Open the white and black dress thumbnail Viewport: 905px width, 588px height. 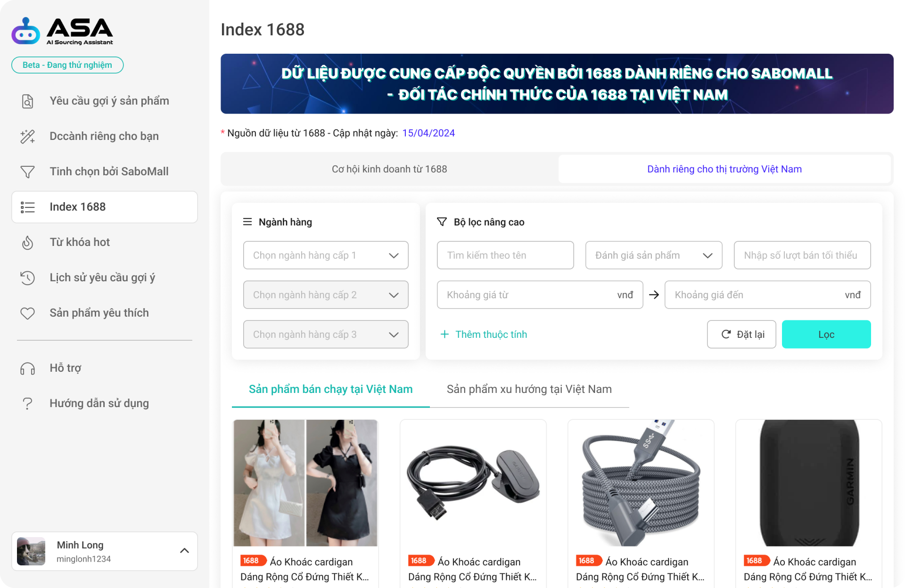(305, 483)
